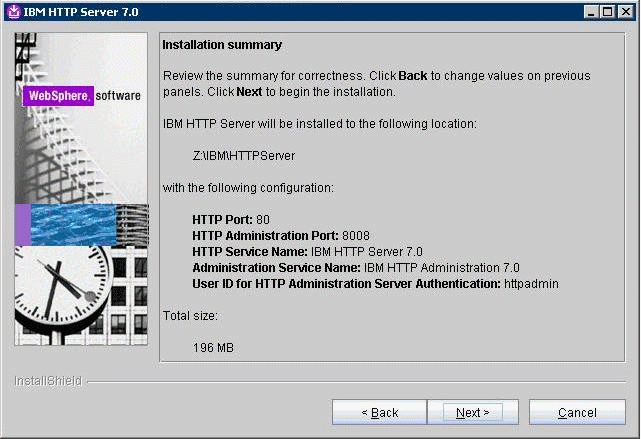Viewport: 641px width, 439px height.
Task: Cancel the IBM HTTP Server installation
Action: (x=577, y=412)
